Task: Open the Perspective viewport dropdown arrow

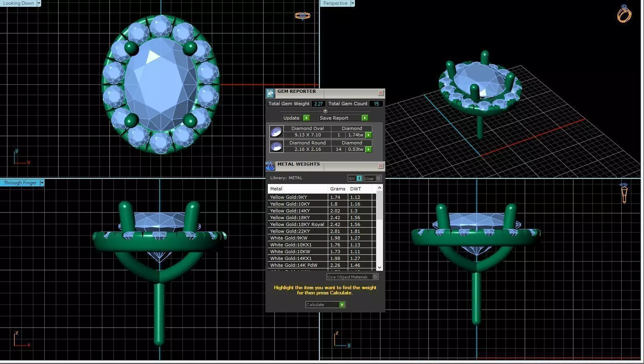Action: (x=352, y=3)
